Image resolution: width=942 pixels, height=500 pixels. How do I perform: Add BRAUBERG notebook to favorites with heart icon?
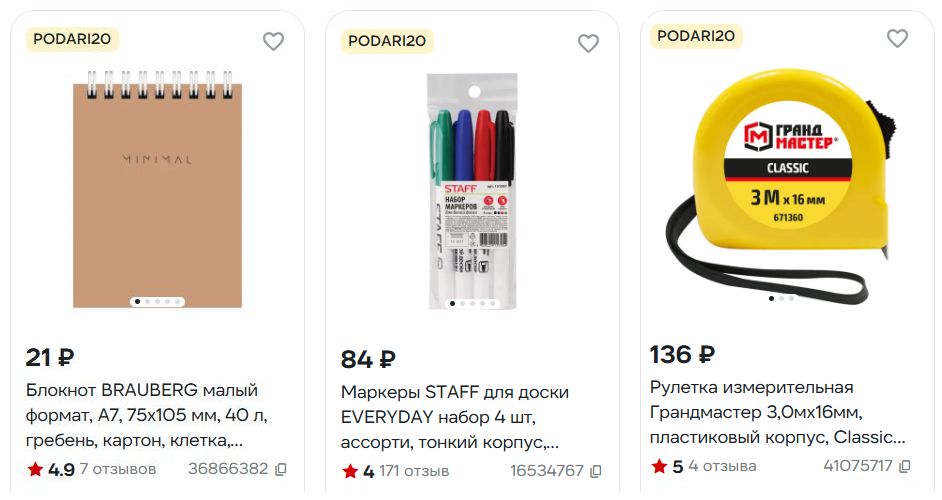click(x=273, y=41)
